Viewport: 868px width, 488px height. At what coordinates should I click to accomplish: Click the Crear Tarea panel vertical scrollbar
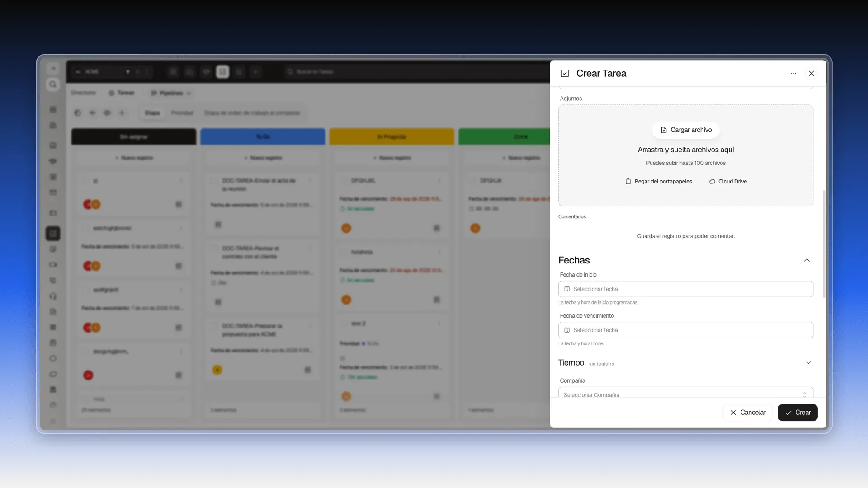click(x=824, y=244)
